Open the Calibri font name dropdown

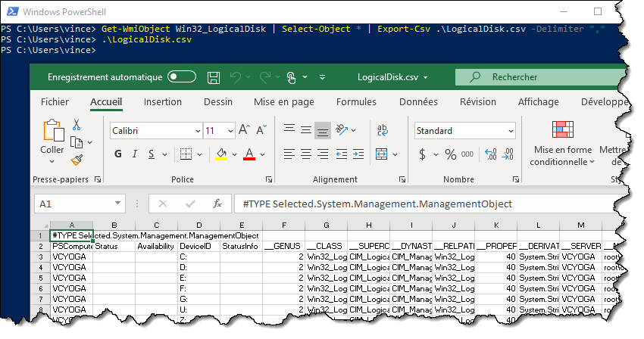[198, 131]
